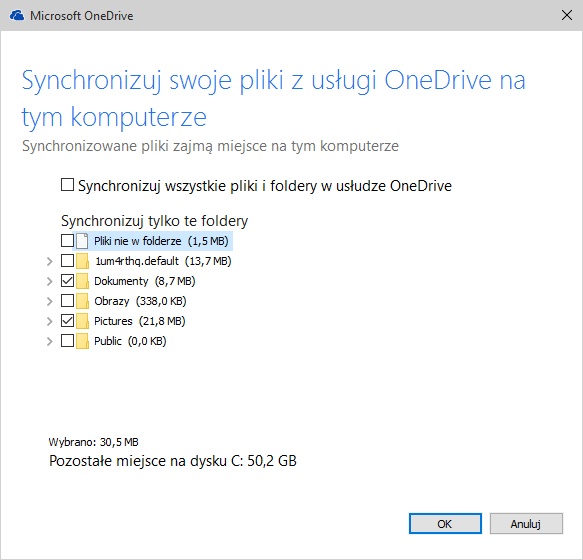Check the Public folder checkbox
This screenshot has height=560, width=583.
pos(67,341)
